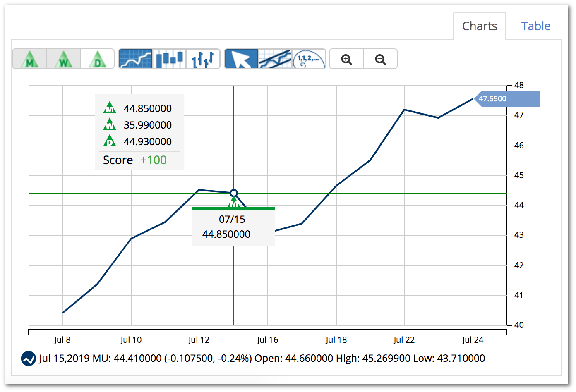Screen dimensions: 576x392
Task: Select the Fibonacci sequence tool
Action: coord(309,59)
